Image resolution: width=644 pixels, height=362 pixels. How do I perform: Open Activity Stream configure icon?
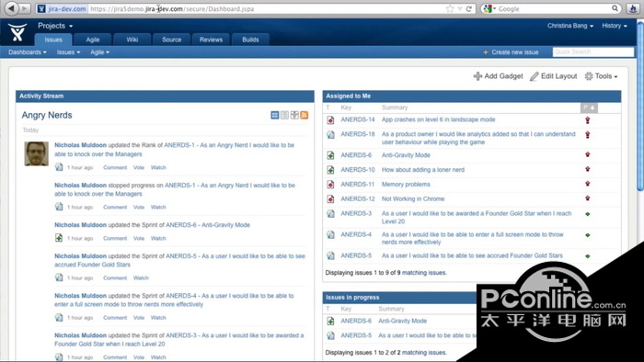click(x=294, y=115)
